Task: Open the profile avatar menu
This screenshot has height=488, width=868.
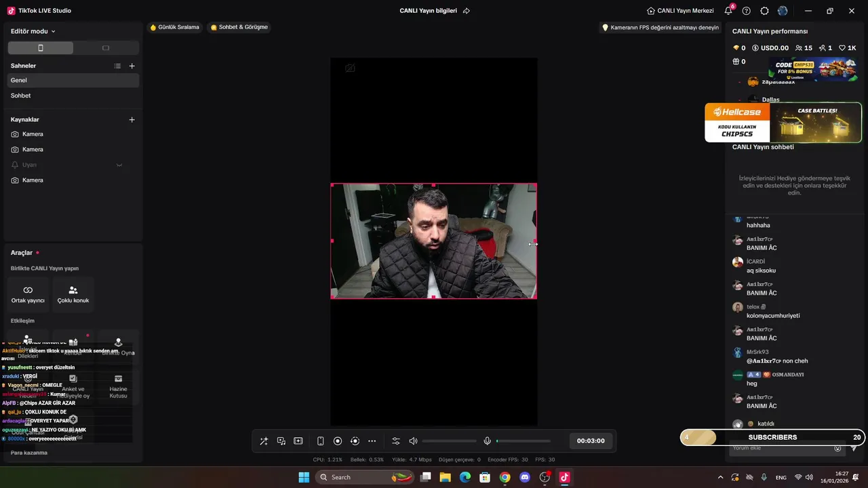Action: (783, 11)
